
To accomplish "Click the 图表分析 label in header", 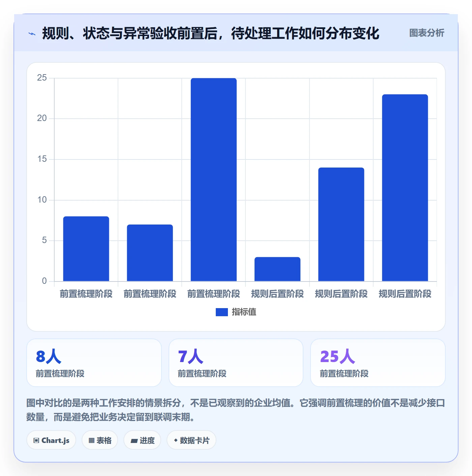I will click(x=426, y=33).
